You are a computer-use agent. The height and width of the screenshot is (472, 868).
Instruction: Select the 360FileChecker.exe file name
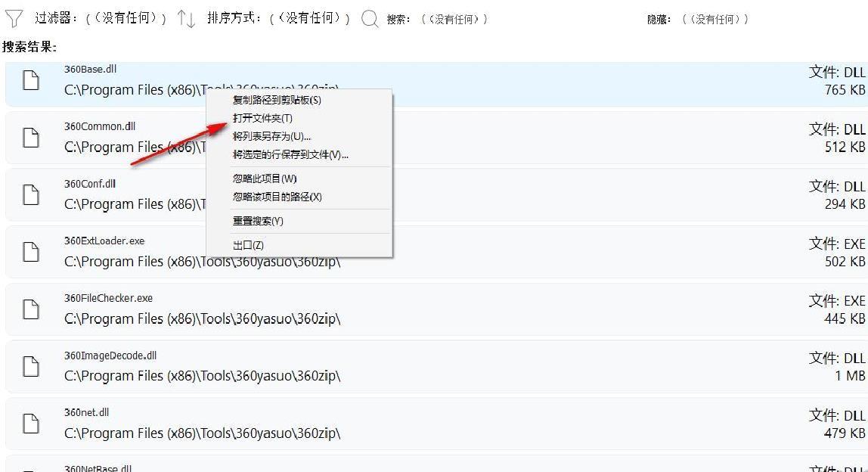point(109,298)
